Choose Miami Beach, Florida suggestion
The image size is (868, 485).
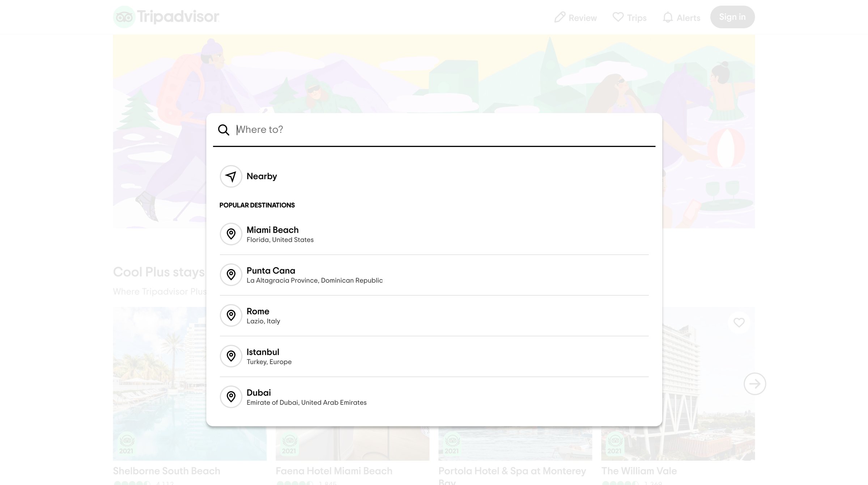pyautogui.click(x=434, y=234)
